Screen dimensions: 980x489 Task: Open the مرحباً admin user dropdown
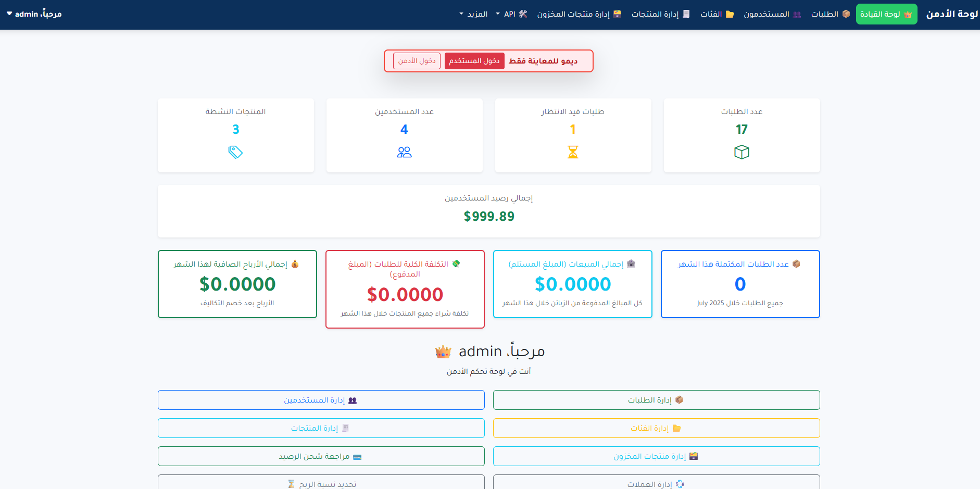pos(34,14)
